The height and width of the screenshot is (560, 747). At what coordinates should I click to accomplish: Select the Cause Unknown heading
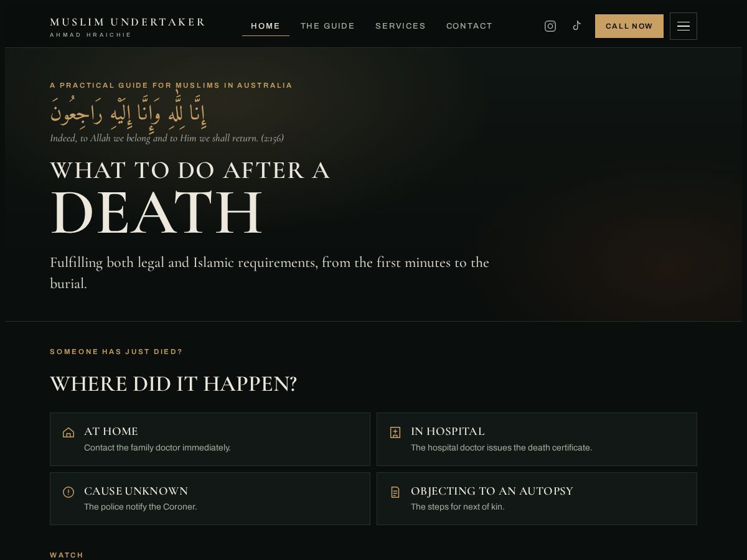click(x=136, y=491)
